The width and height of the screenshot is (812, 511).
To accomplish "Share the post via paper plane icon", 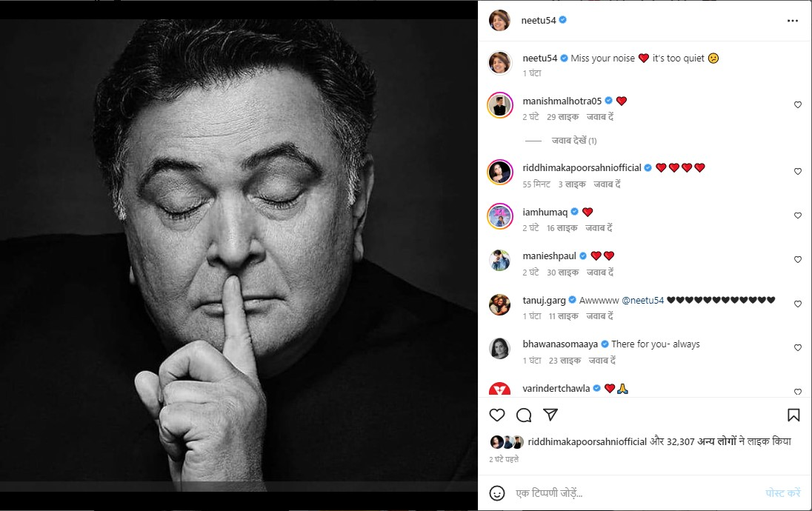I will [x=550, y=414].
